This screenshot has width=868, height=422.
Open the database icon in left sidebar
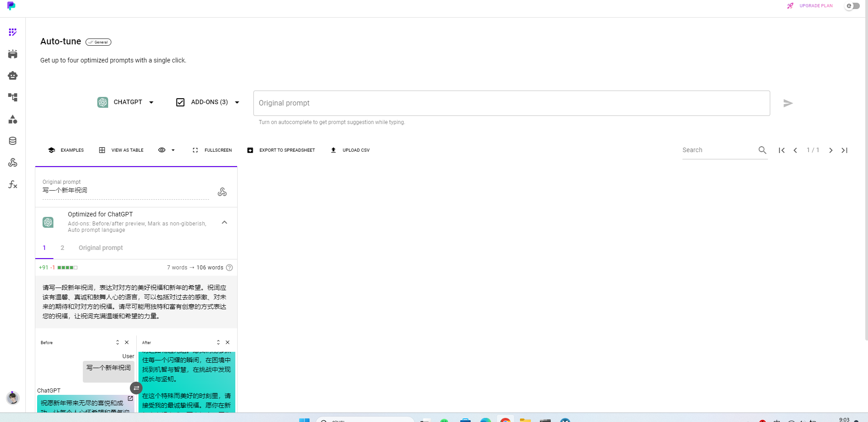coord(13,141)
